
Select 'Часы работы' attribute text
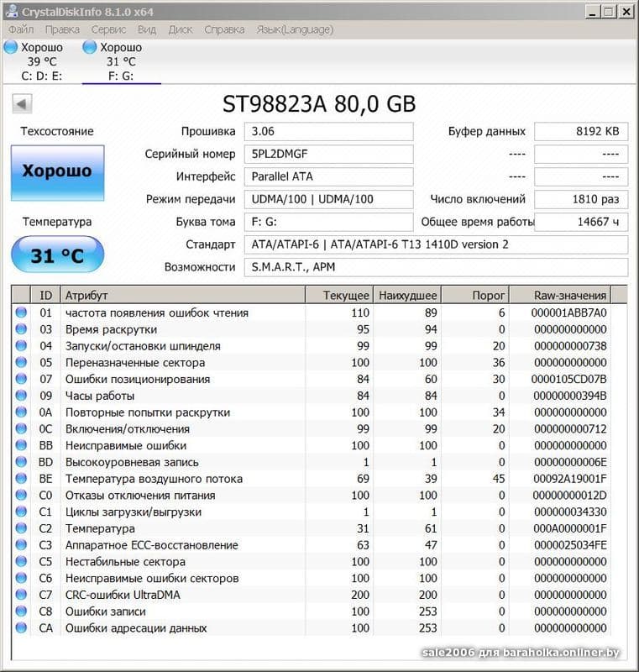click(x=100, y=396)
